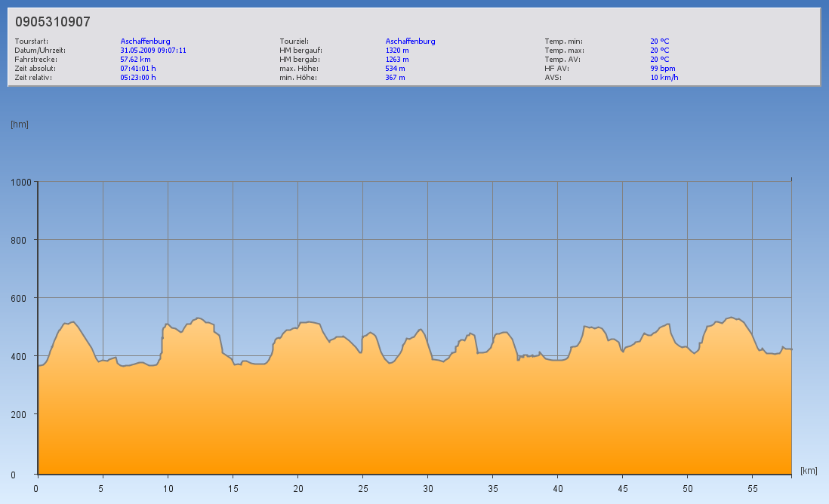
Task: Click the [km] x-axis unit label
Action: point(809,471)
